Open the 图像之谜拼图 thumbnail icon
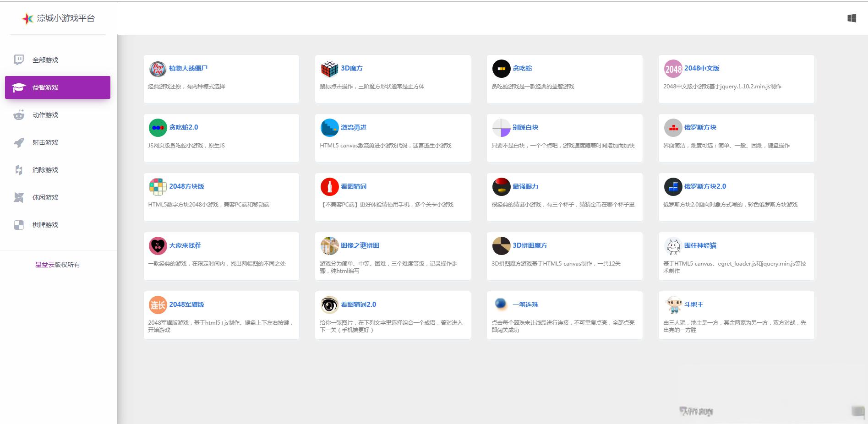This screenshot has height=424, width=868. point(329,246)
